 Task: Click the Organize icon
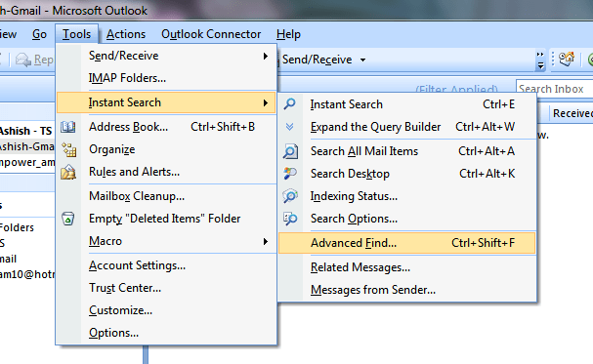69,150
